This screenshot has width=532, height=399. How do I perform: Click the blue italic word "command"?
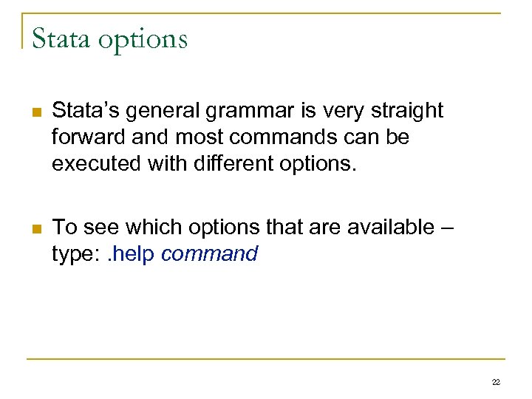[209, 254]
